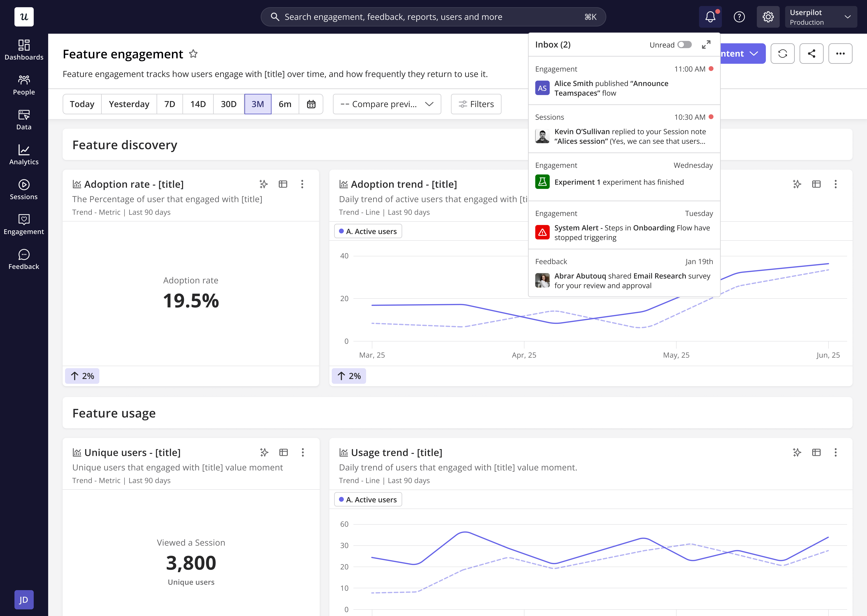
Task: Select the 30D date range tab
Action: click(x=228, y=104)
